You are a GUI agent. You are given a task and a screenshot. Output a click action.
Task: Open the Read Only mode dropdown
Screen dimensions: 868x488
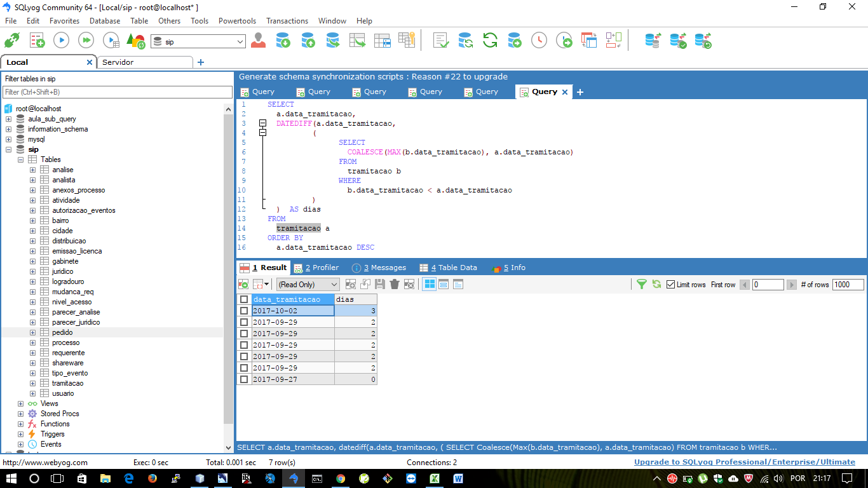pyautogui.click(x=308, y=285)
